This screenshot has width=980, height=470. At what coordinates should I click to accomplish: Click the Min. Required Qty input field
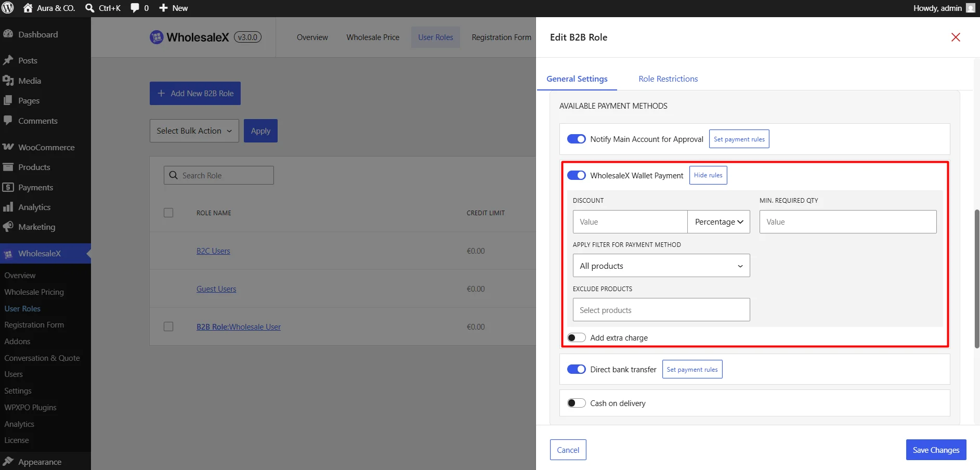848,222
